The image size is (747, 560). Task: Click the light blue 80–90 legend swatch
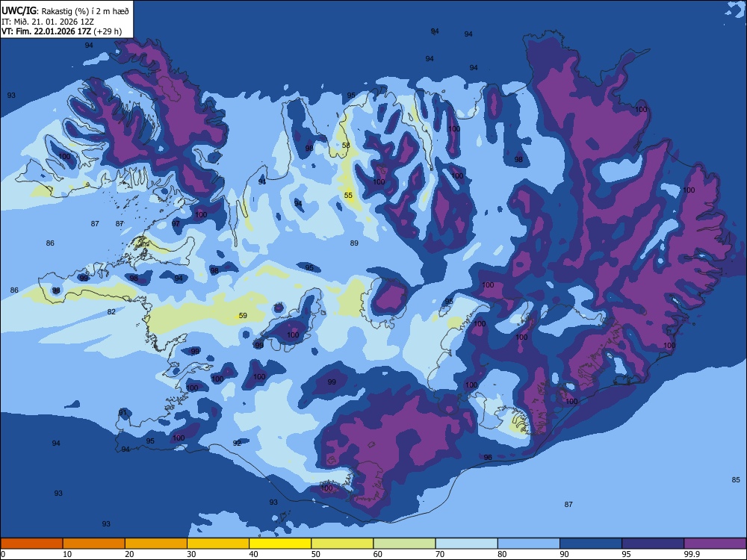[529, 544]
